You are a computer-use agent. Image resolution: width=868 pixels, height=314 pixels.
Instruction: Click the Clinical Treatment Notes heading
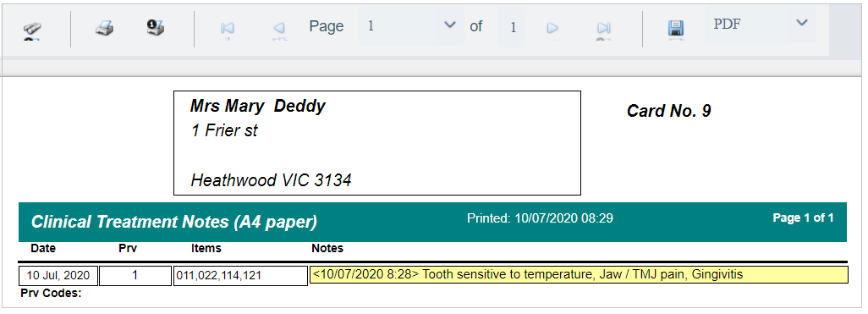point(173,222)
